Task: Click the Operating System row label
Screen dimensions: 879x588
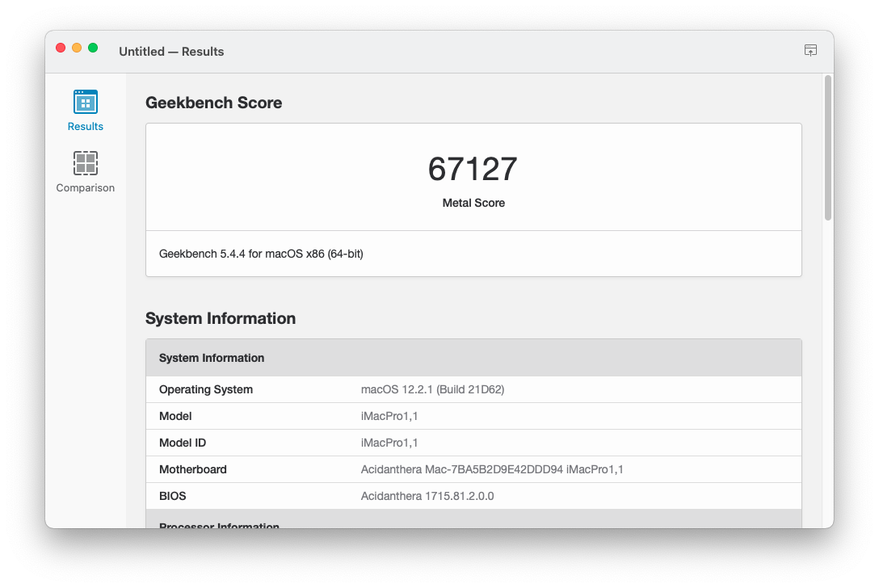Action: tap(206, 389)
